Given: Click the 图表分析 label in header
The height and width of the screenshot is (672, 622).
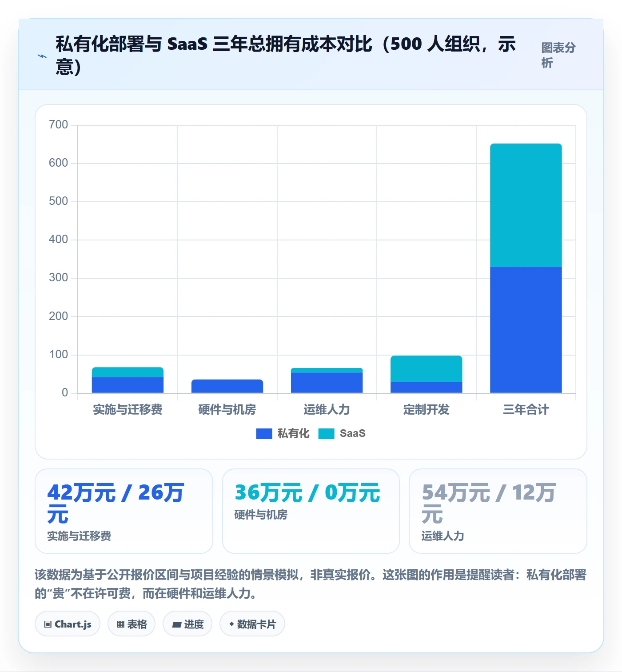Looking at the screenshot, I should [558, 55].
